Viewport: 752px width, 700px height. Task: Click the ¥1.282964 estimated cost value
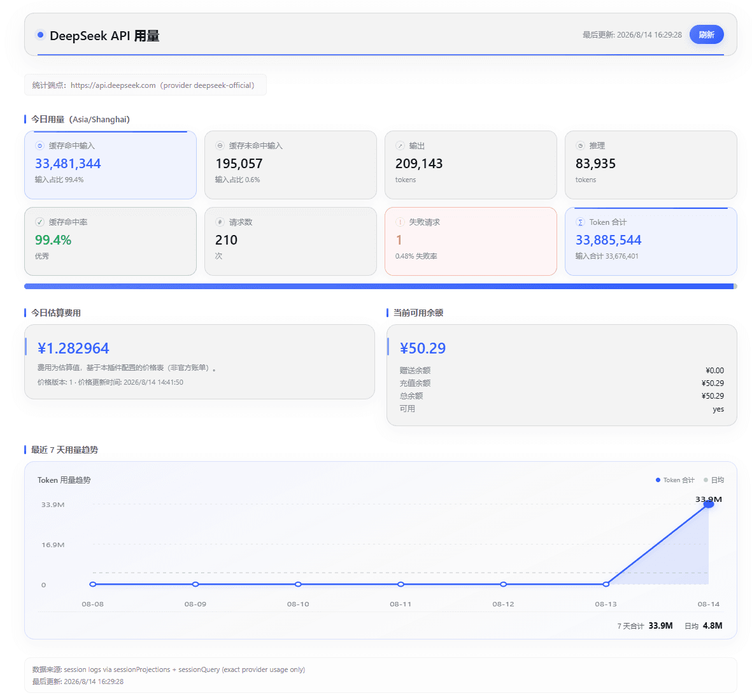73,348
